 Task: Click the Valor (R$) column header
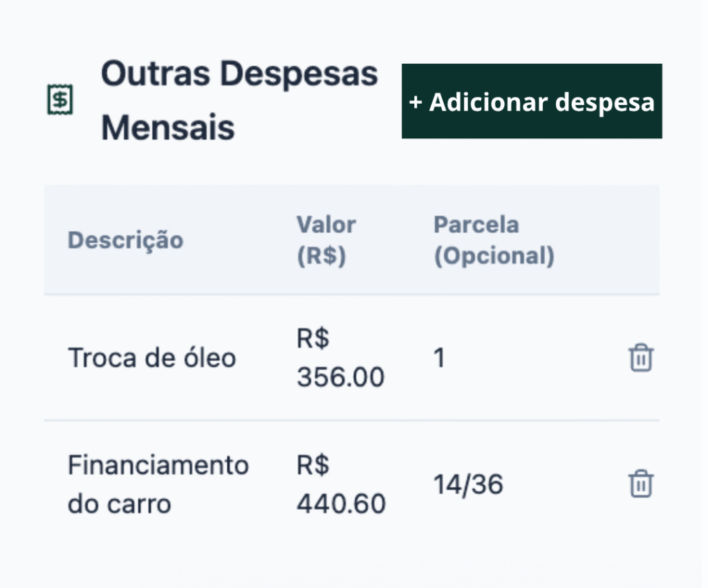(x=326, y=240)
